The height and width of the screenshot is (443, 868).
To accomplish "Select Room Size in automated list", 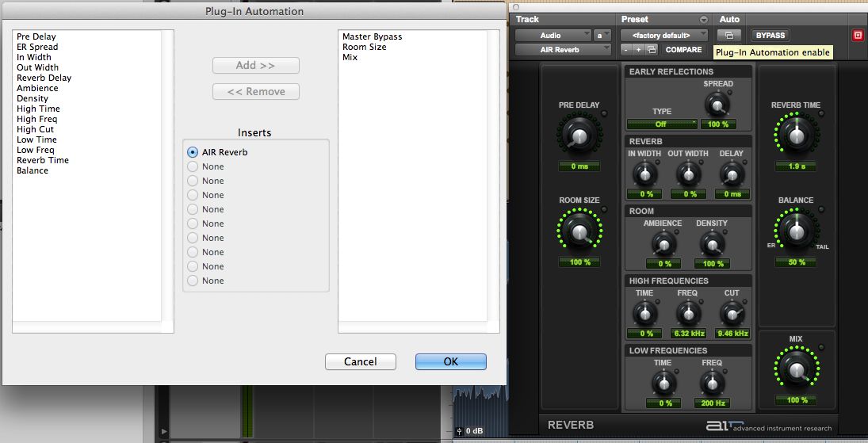I will point(365,47).
